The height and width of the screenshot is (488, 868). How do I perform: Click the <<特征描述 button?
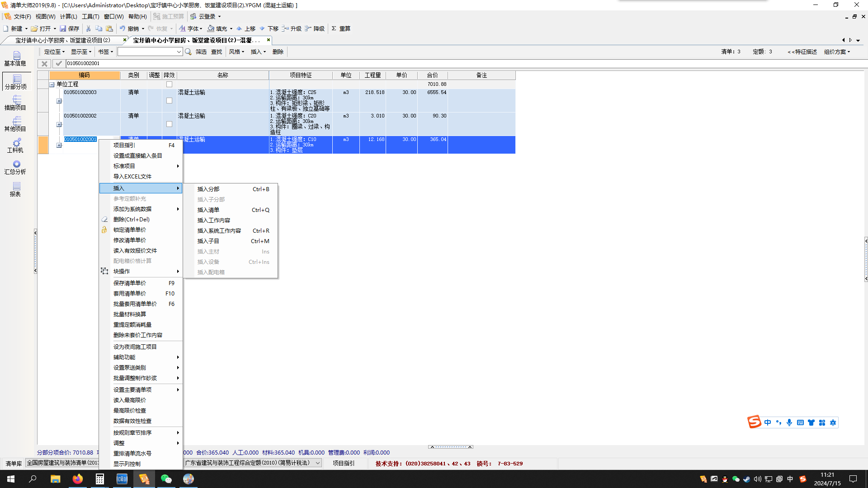pos(802,52)
